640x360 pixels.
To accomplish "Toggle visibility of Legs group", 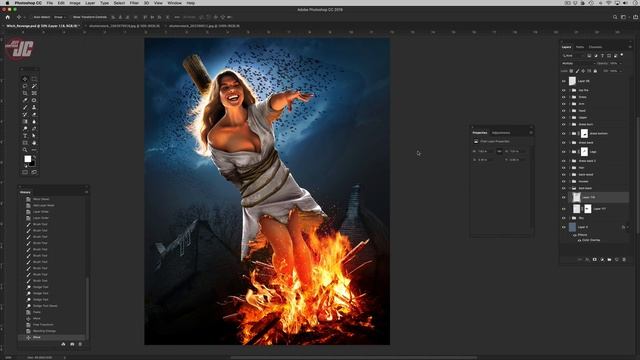I will [564, 152].
